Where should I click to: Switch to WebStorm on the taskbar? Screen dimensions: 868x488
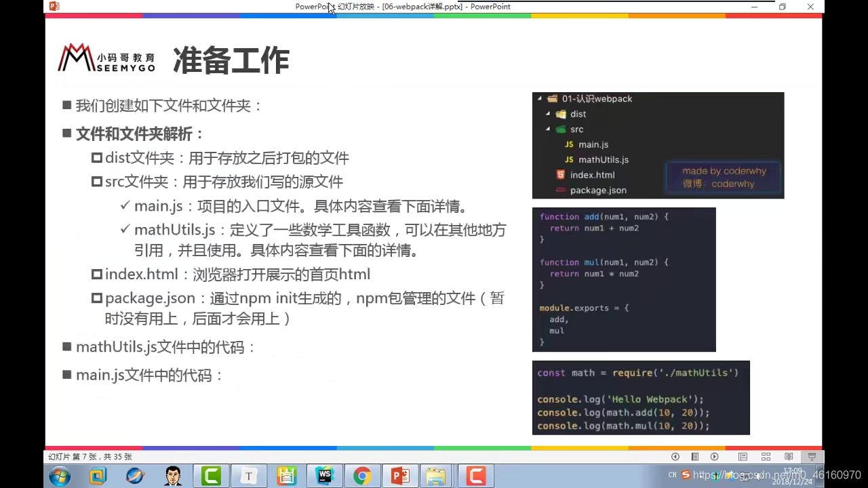click(325, 476)
